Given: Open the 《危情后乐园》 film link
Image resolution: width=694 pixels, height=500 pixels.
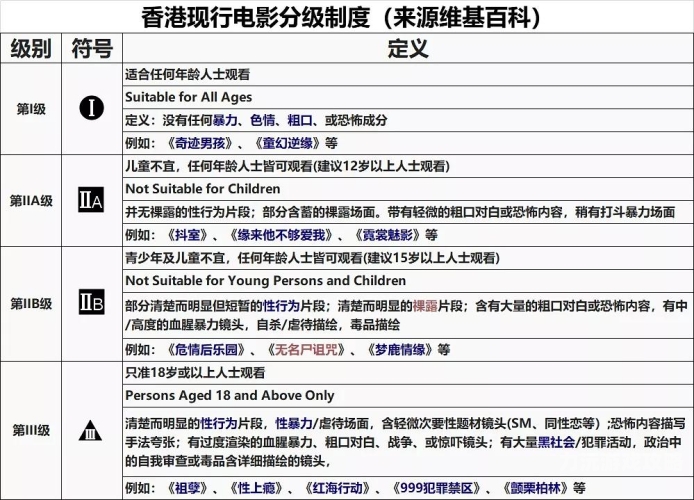Looking at the screenshot, I should tap(206, 350).
